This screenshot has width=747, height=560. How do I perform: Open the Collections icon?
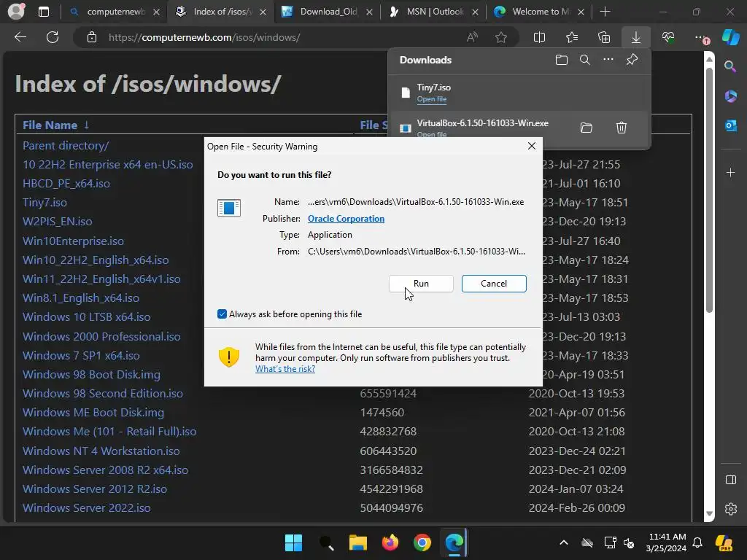(603, 37)
